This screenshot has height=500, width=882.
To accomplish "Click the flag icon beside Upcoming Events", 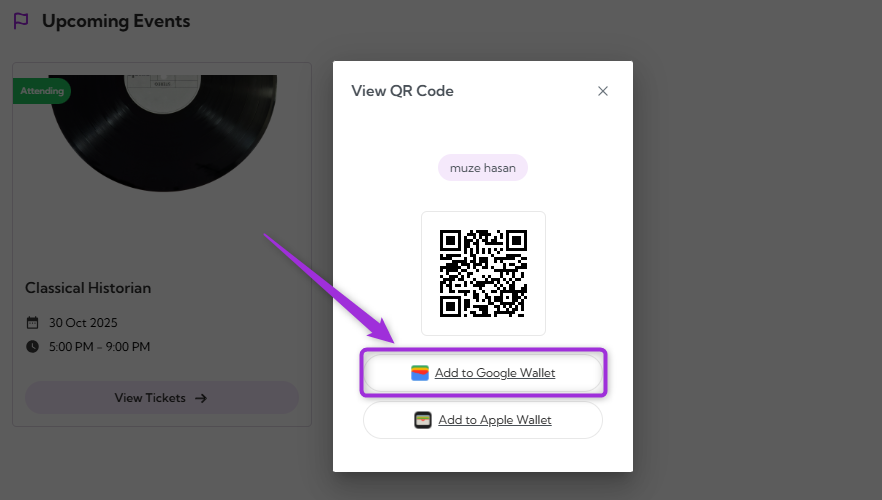I will point(21,21).
